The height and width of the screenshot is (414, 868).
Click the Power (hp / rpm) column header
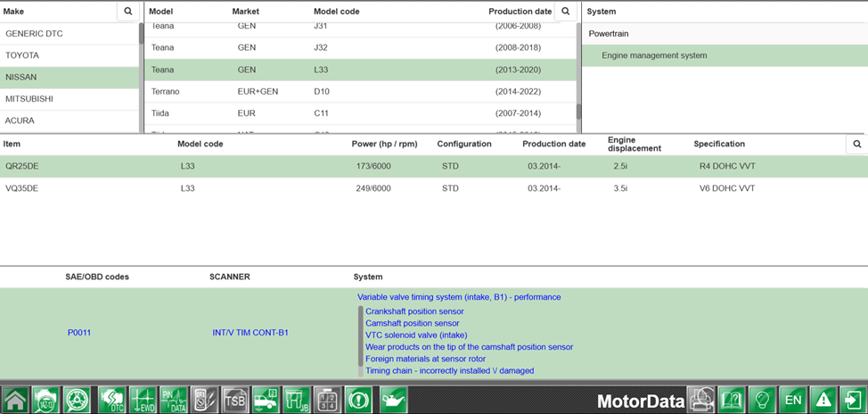pyautogui.click(x=384, y=144)
